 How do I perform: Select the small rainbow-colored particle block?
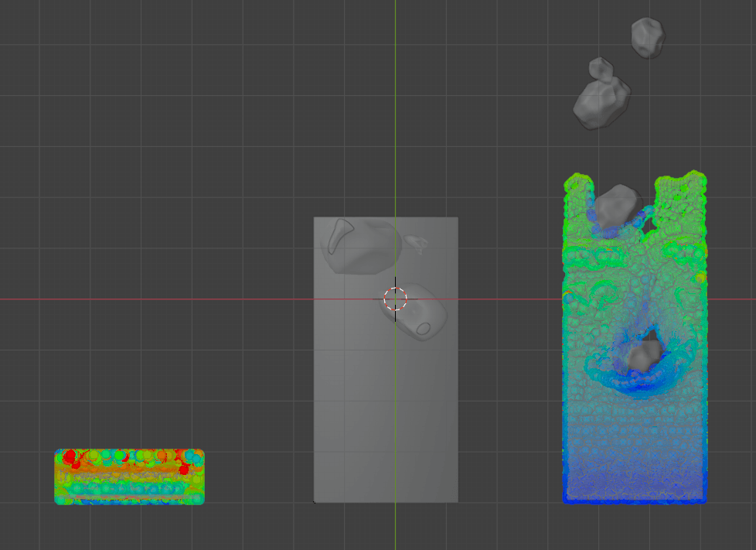tap(129, 477)
